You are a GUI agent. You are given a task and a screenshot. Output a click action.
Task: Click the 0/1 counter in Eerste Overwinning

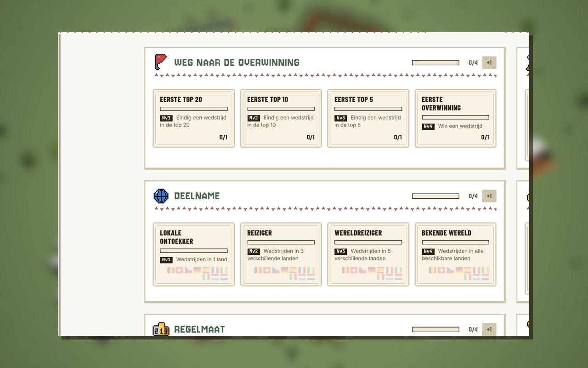point(485,137)
